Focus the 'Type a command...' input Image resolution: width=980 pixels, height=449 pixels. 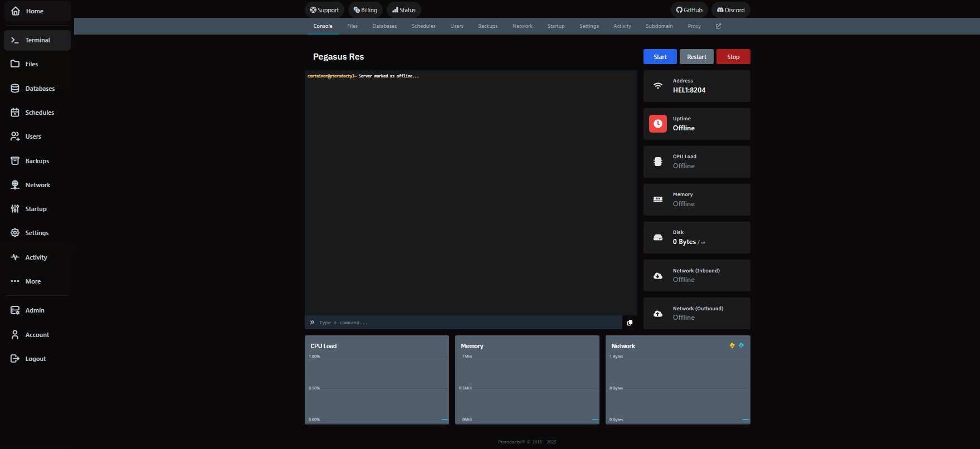pos(464,323)
